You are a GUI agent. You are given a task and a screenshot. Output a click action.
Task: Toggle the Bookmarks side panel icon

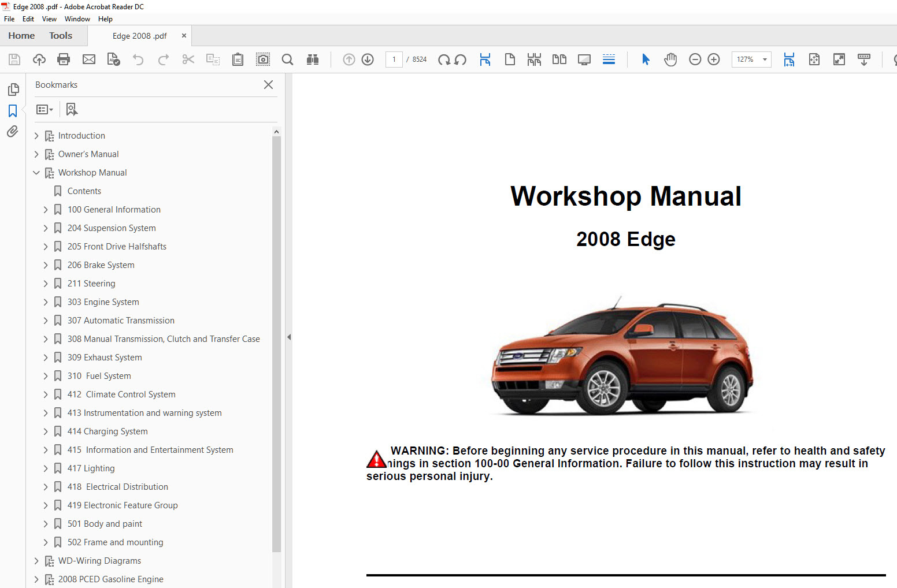13,111
